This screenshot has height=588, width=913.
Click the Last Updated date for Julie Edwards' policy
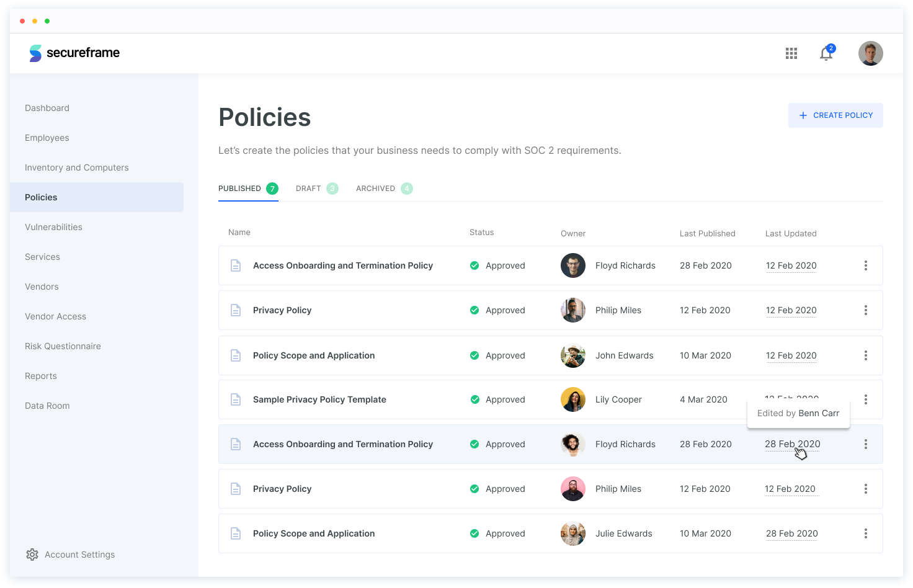[x=791, y=533]
